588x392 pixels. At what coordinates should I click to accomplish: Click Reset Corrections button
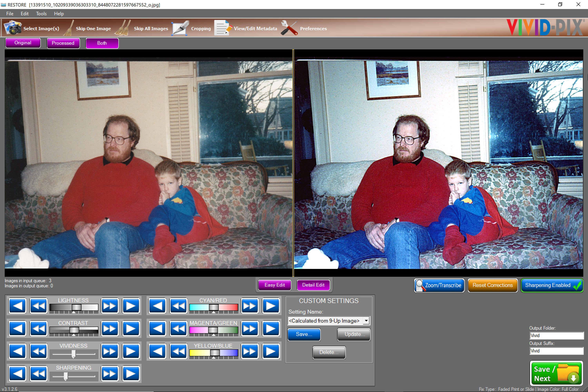coord(493,285)
